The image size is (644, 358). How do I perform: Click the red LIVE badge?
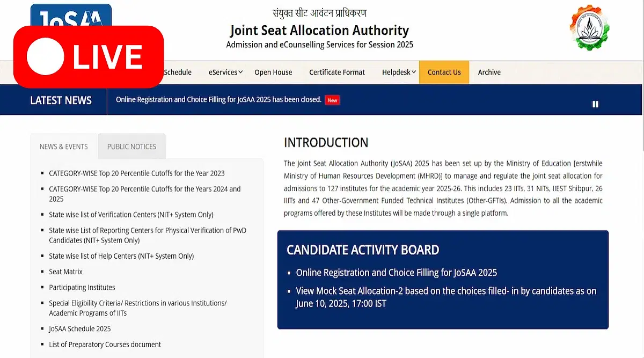pos(89,56)
